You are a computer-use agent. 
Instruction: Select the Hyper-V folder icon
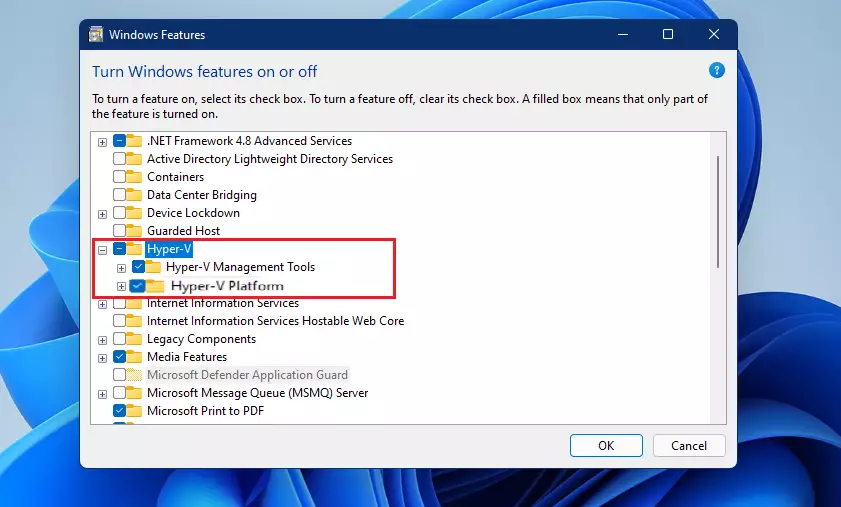point(134,248)
